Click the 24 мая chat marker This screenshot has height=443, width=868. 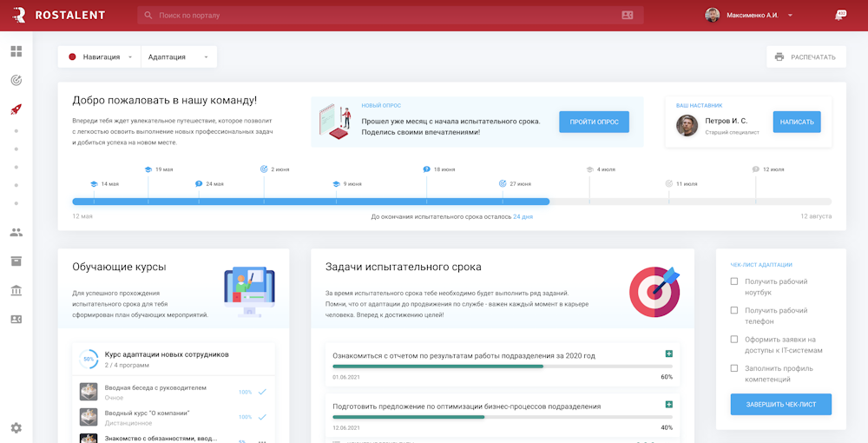click(x=199, y=184)
